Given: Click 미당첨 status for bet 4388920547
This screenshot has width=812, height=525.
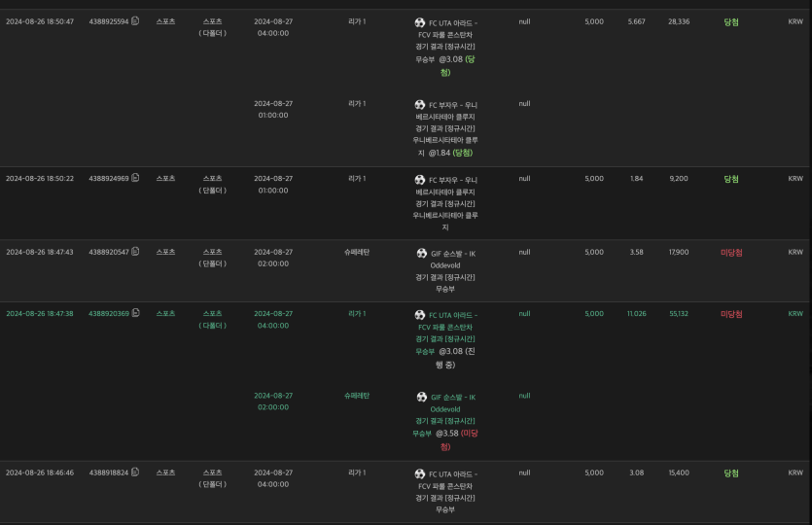Looking at the screenshot, I should tap(731, 252).
